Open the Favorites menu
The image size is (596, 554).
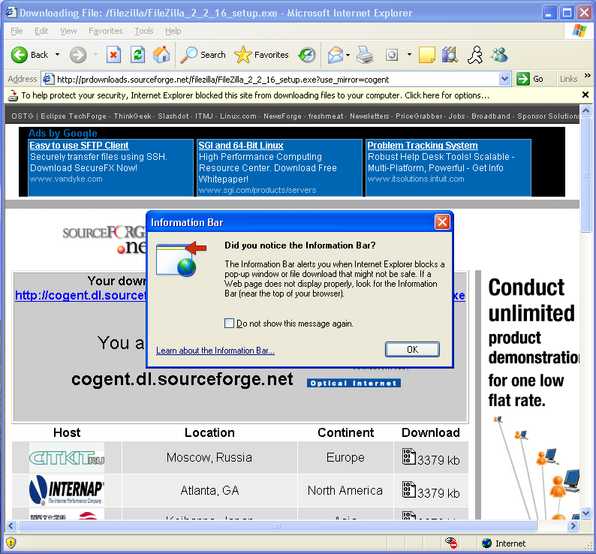(105, 31)
